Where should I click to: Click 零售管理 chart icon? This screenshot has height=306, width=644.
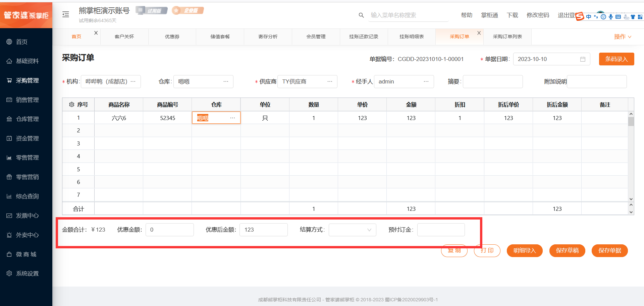coord(9,158)
